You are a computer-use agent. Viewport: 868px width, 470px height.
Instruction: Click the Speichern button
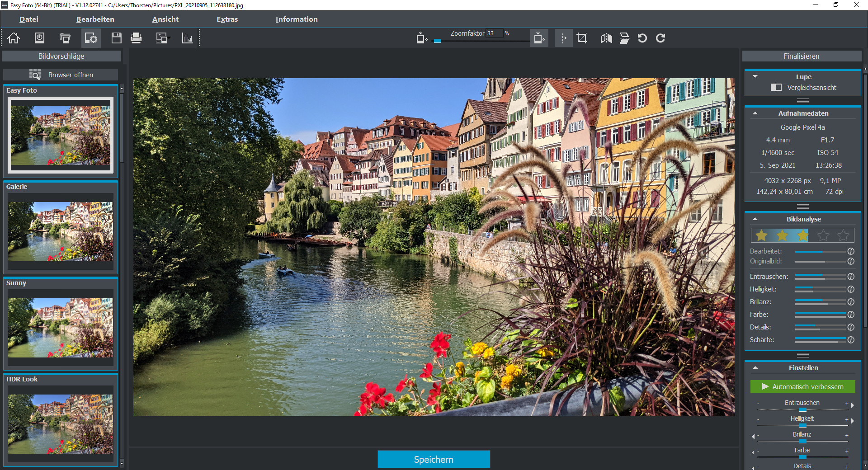[x=434, y=459]
